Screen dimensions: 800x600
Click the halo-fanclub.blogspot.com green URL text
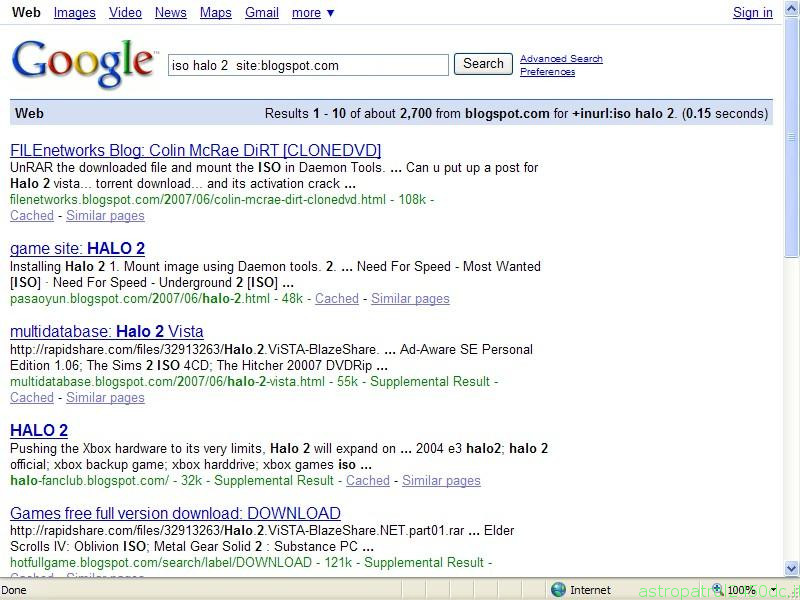89,481
